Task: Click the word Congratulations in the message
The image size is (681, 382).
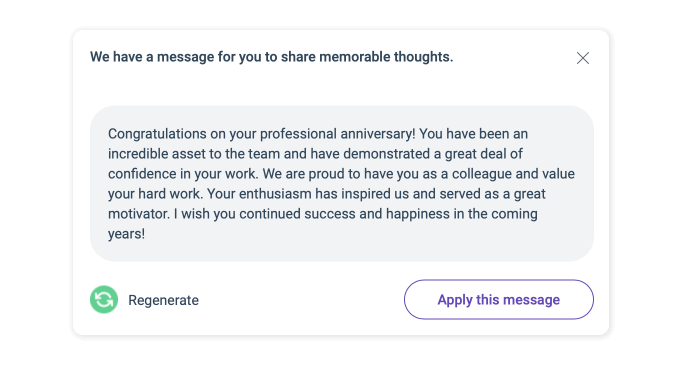Action: (157, 134)
